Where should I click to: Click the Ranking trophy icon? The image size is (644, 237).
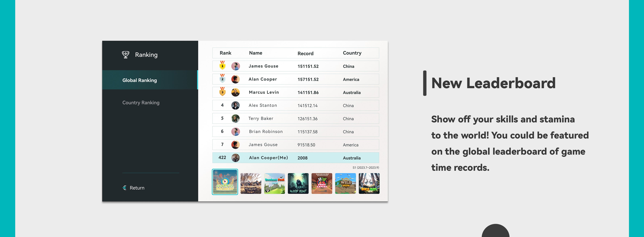pyautogui.click(x=126, y=54)
